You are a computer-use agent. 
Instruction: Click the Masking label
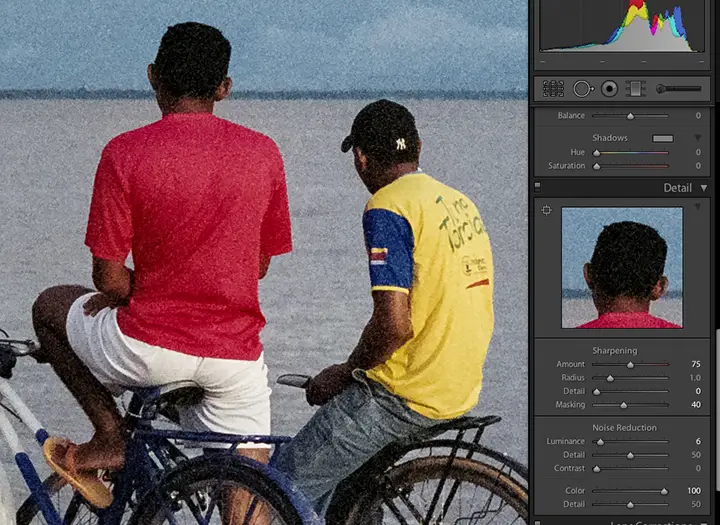click(x=570, y=405)
